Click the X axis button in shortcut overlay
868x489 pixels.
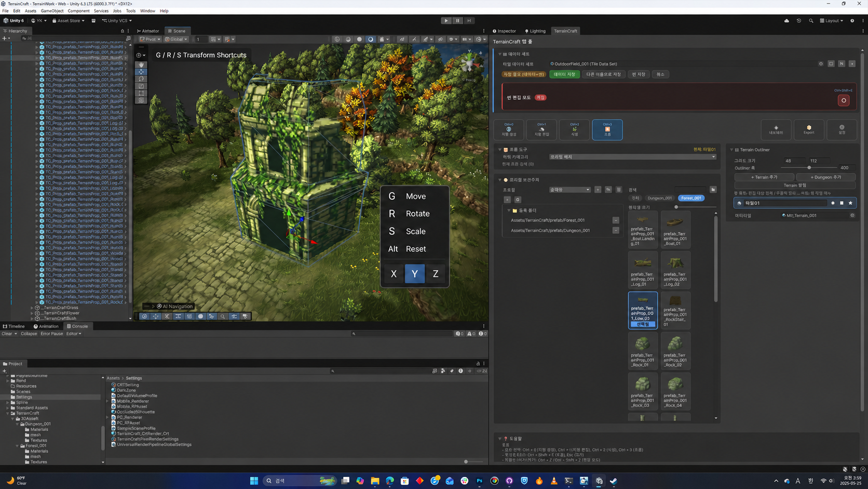pos(394,274)
